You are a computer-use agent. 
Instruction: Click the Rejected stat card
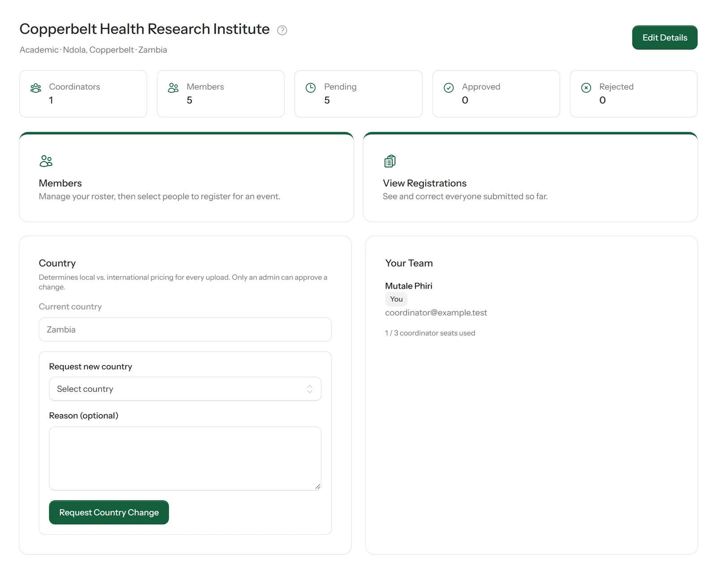634,94
